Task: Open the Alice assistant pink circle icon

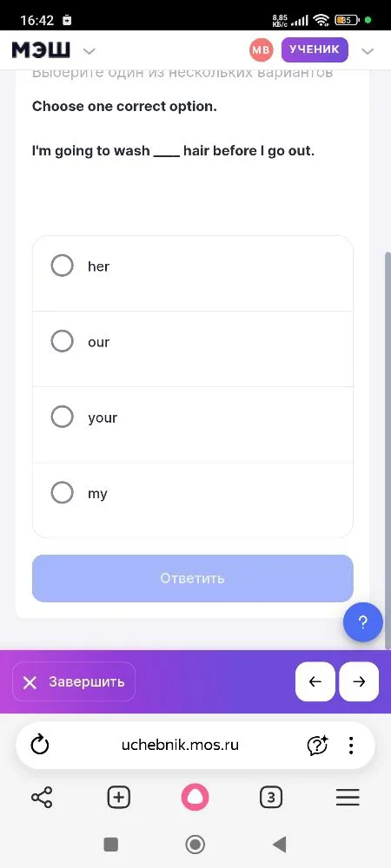Action: point(195,798)
